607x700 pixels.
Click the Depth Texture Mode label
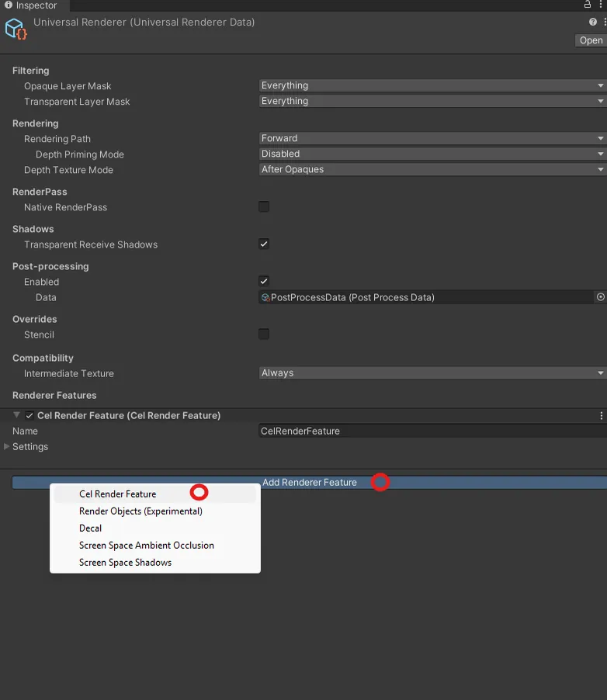68,170
